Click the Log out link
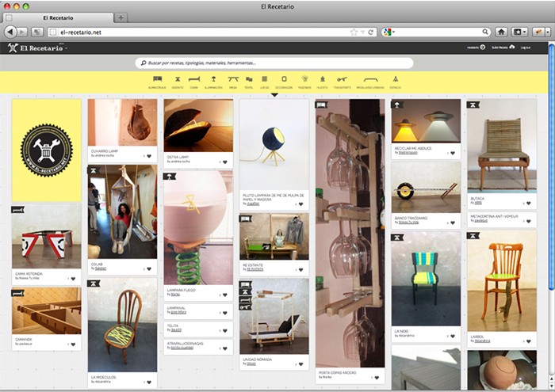 [526, 48]
